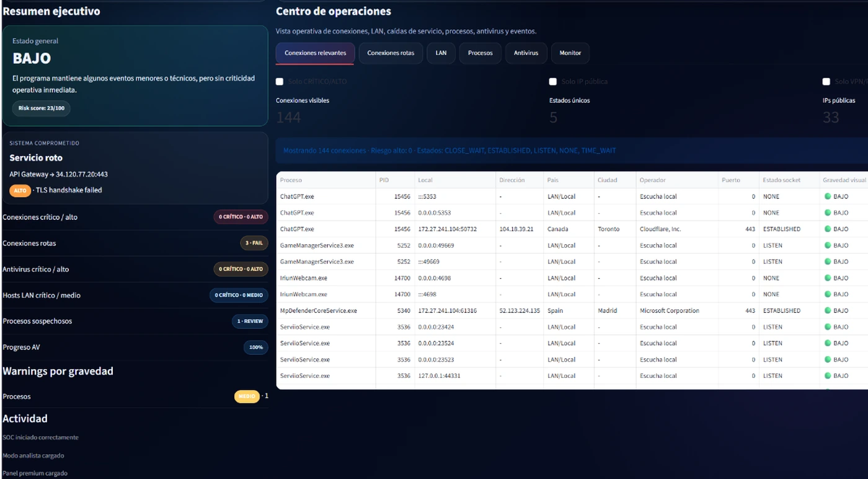
Task: Click the green severity dot in the MpDefenderCoreService.exe row
Action: (x=827, y=310)
